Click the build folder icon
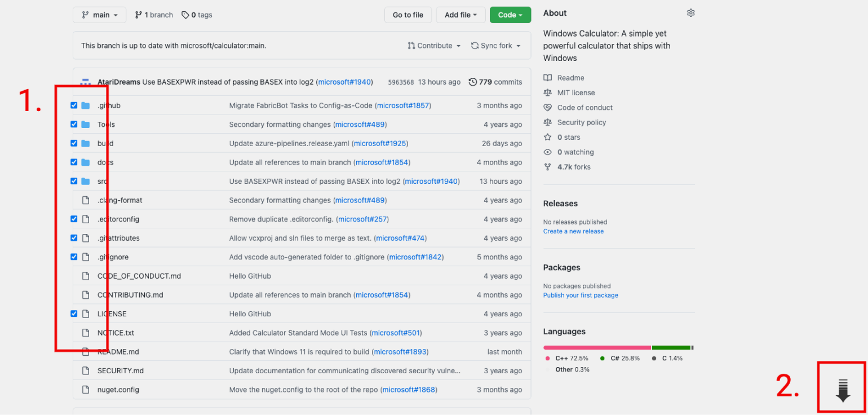 [86, 143]
